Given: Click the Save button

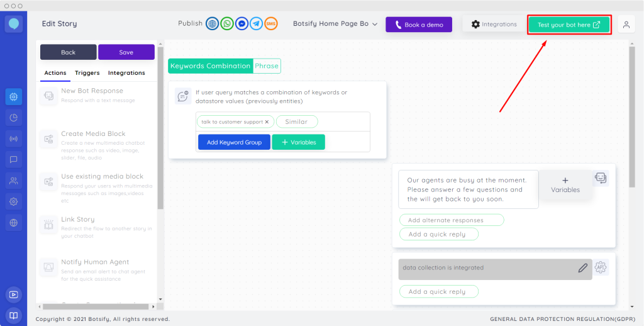Looking at the screenshot, I should click(x=126, y=52).
